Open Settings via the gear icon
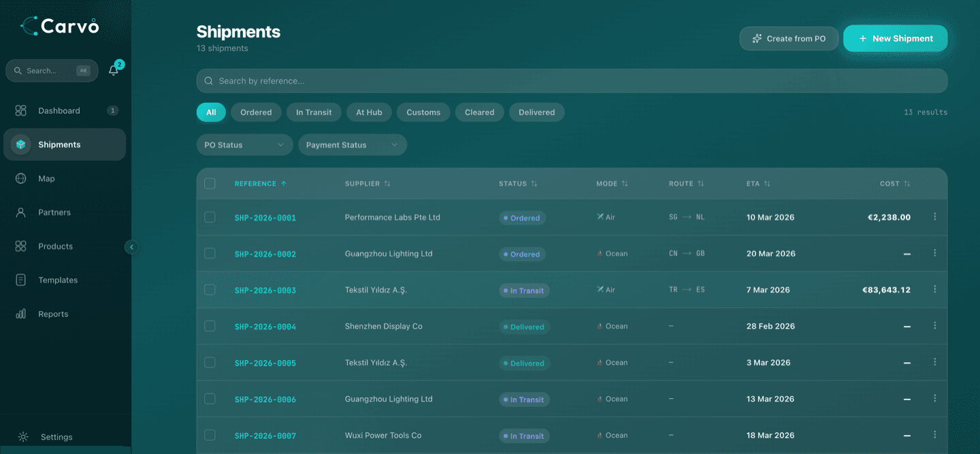The image size is (980, 454). pos(23,436)
